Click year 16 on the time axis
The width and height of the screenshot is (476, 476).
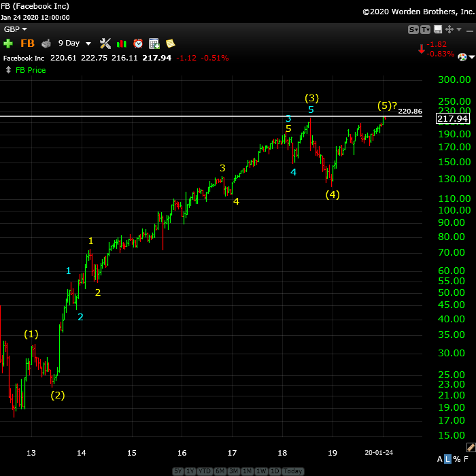pyautogui.click(x=182, y=453)
